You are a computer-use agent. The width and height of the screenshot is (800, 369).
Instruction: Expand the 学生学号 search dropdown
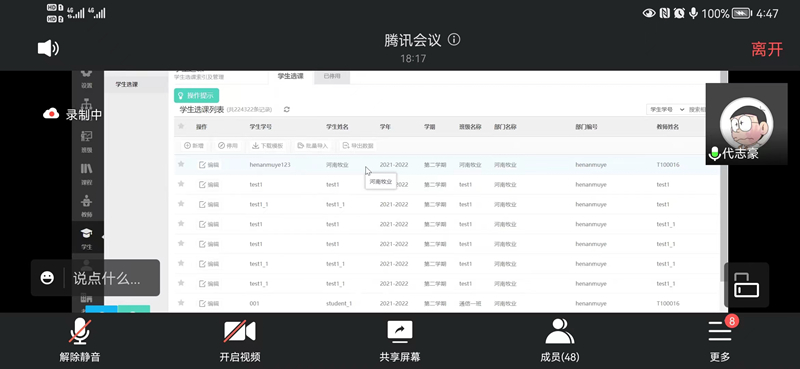pos(666,110)
